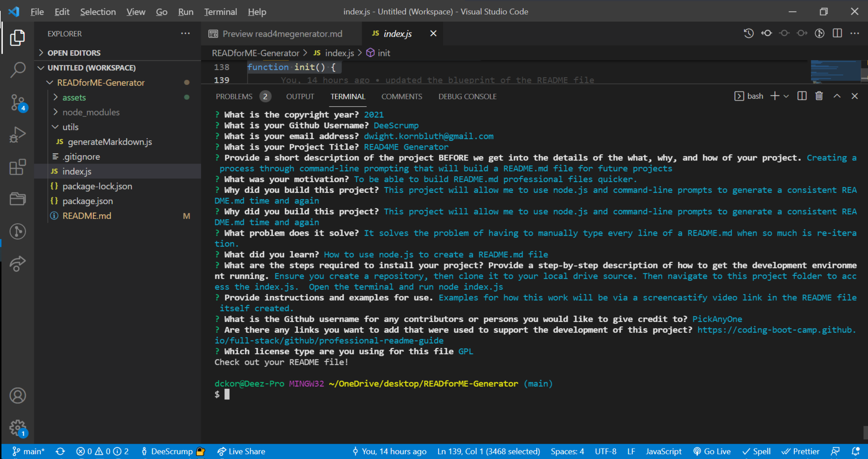Toggle Spell checking in status bar

click(756, 451)
